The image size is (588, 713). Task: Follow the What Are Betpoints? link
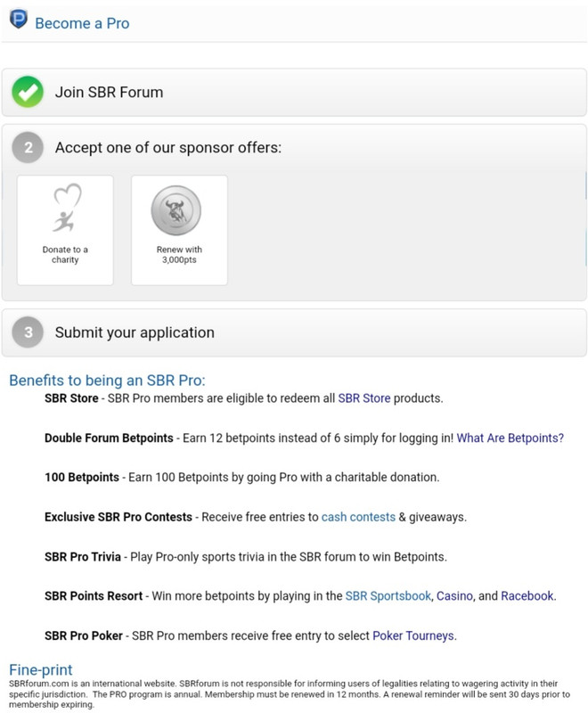coord(510,438)
